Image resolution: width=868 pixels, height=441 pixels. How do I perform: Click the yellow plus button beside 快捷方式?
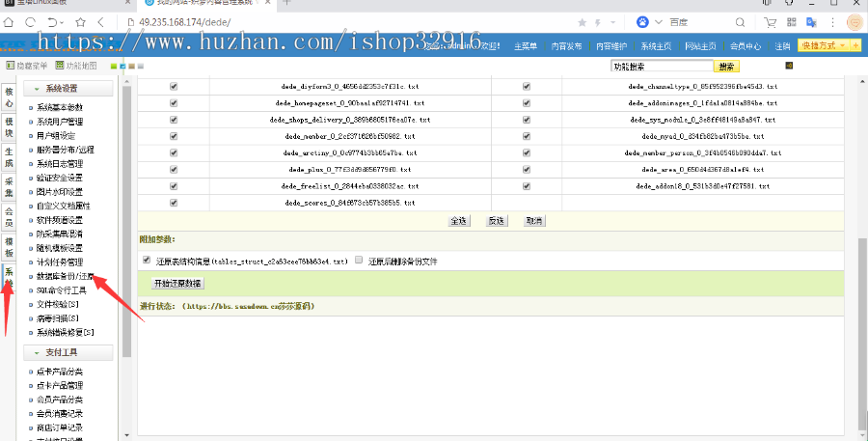tap(855, 45)
